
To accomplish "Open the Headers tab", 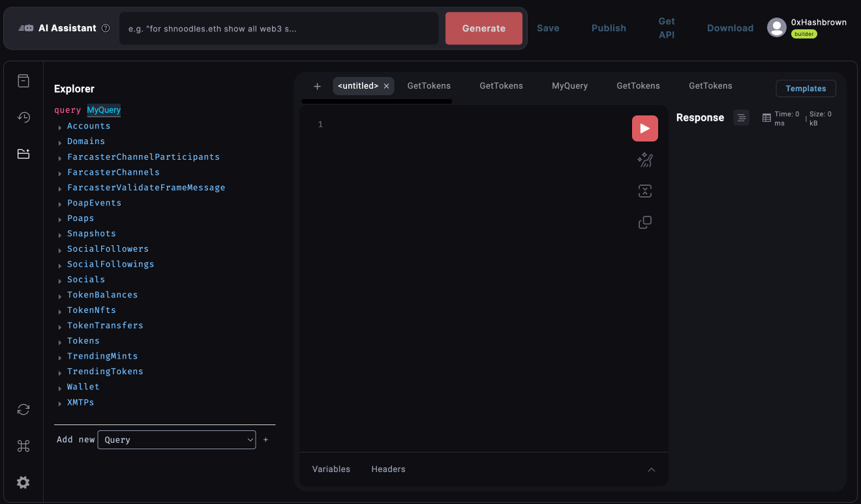I will [388, 469].
